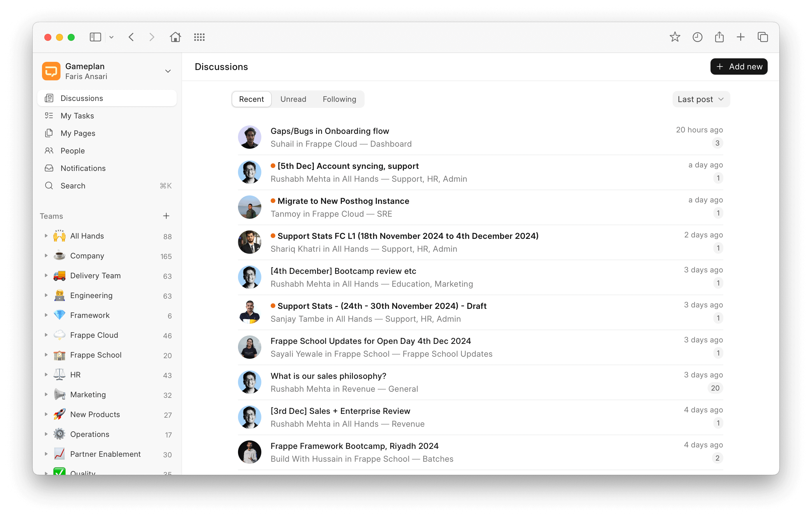
Task: Click the plus icon next to Teams
Action: tap(166, 216)
